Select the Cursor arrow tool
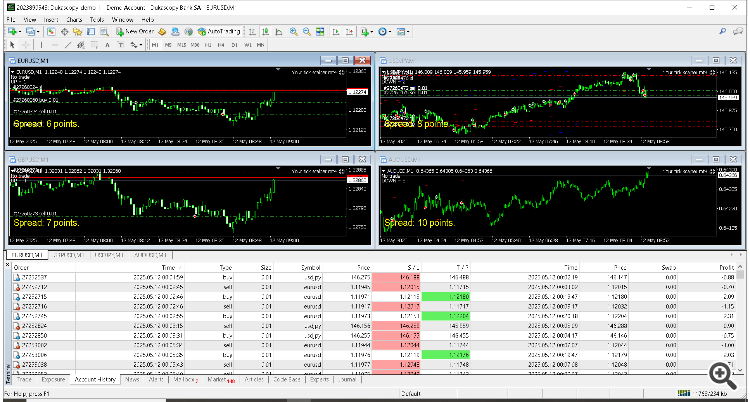 pyautogui.click(x=11, y=45)
